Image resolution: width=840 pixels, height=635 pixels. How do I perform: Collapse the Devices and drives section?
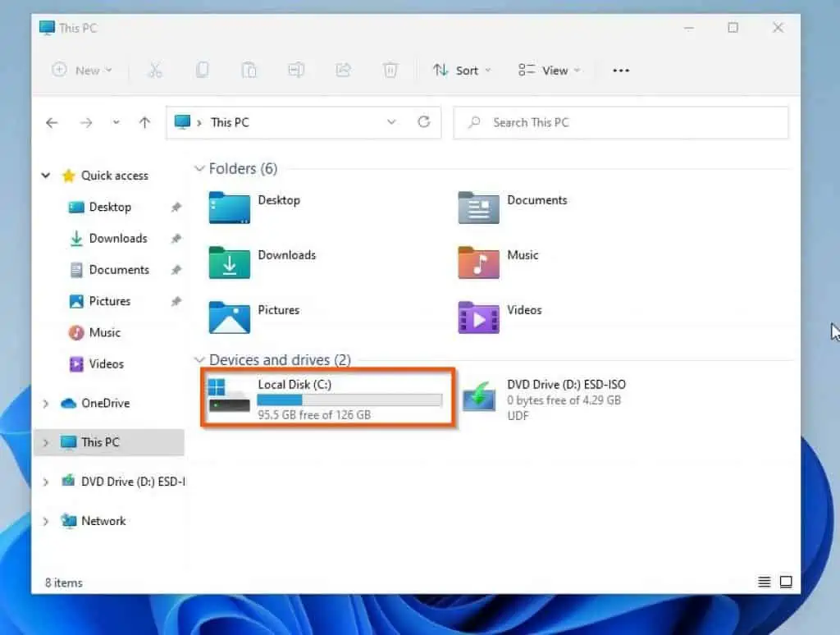click(x=199, y=359)
